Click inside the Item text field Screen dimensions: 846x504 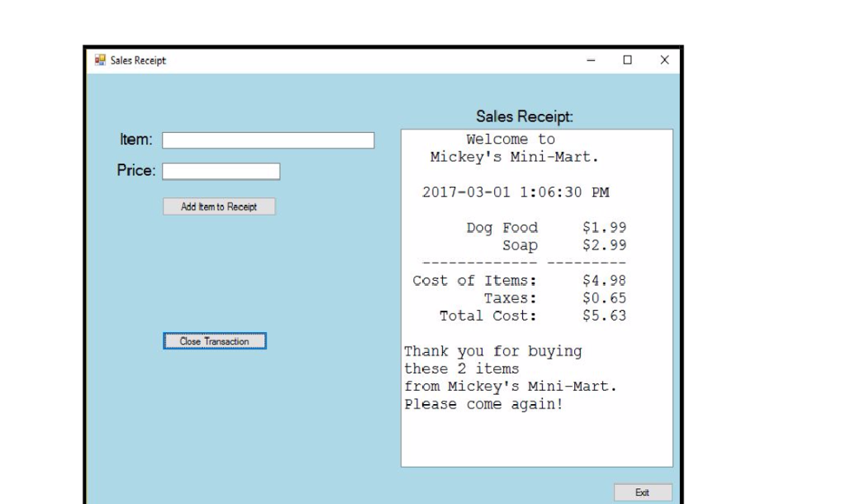point(268,139)
